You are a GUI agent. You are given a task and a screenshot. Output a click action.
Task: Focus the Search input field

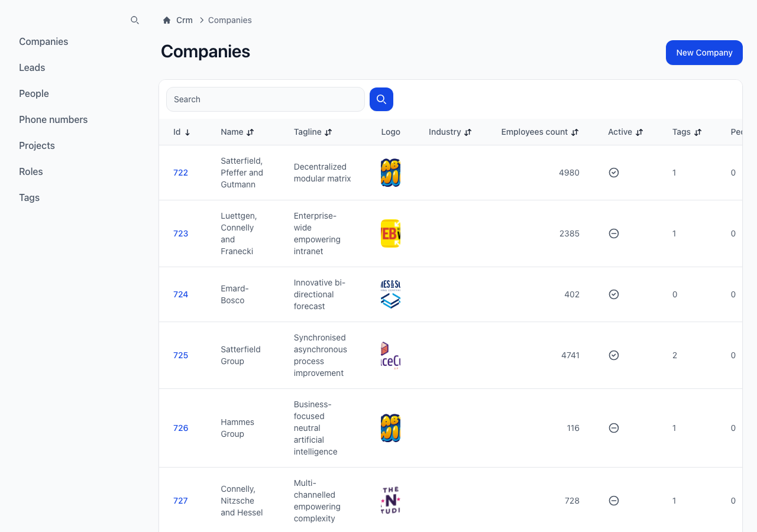coord(266,99)
